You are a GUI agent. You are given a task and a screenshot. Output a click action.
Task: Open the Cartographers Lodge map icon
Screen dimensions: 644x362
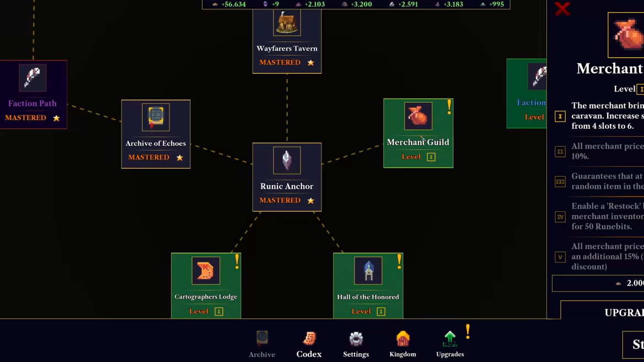206,271
